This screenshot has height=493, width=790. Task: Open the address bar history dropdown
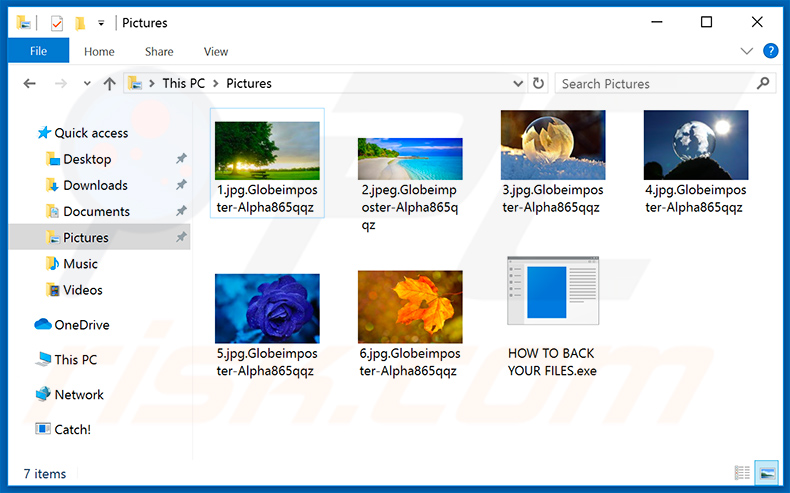[x=517, y=84]
